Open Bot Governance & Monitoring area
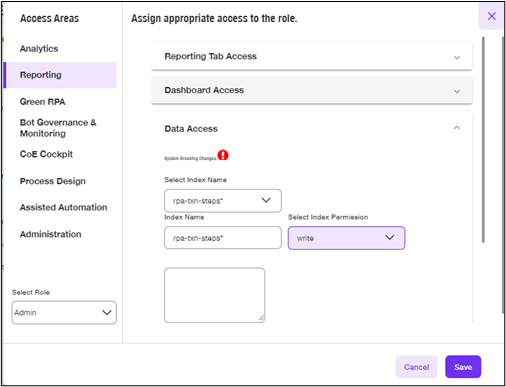Screen dimensions: 506x387 pos(58,128)
